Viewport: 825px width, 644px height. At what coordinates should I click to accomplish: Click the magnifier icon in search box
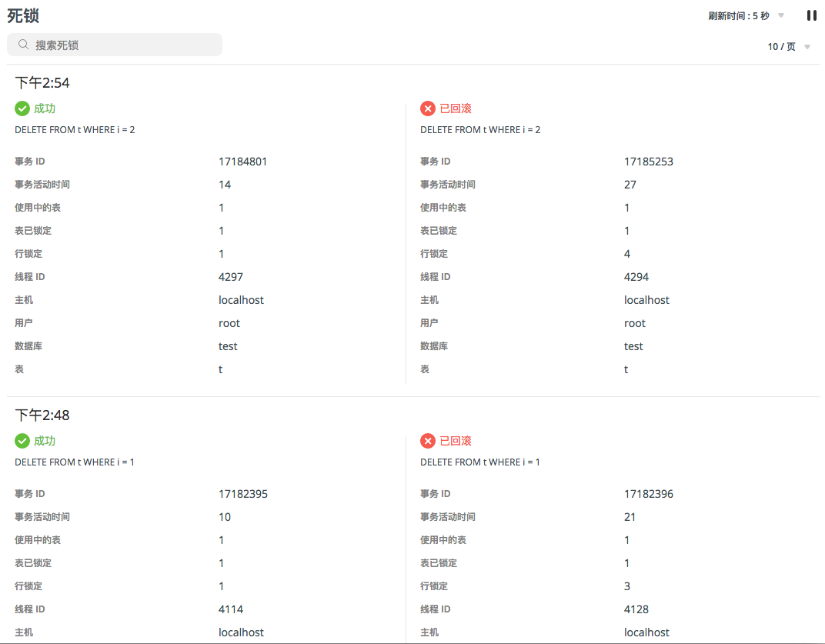[x=23, y=45]
